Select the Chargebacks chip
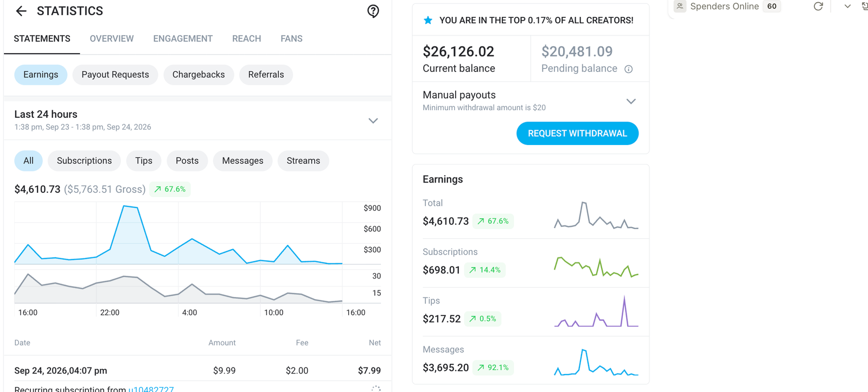The height and width of the screenshot is (392, 868). pyautogui.click(x=199, y=74)
